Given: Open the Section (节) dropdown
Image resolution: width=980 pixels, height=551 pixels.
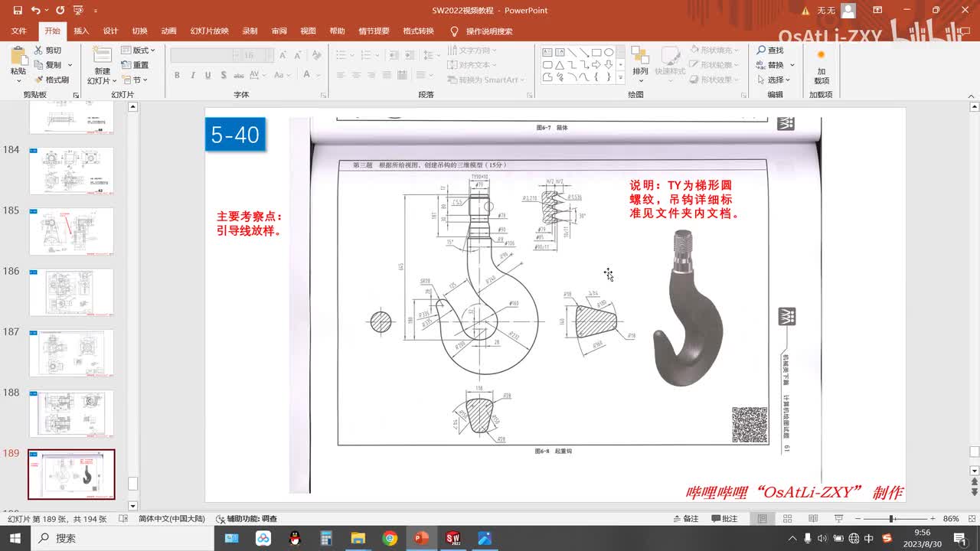Looking at the screenshot, I should (135, 80).
